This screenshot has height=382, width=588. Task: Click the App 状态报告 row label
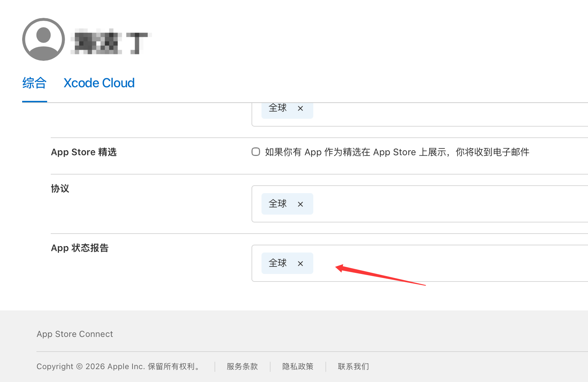(x=80, y=248)
